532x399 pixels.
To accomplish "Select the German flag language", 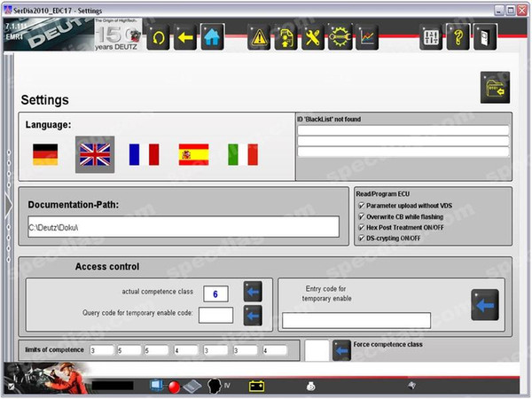I will coord(45,154).
